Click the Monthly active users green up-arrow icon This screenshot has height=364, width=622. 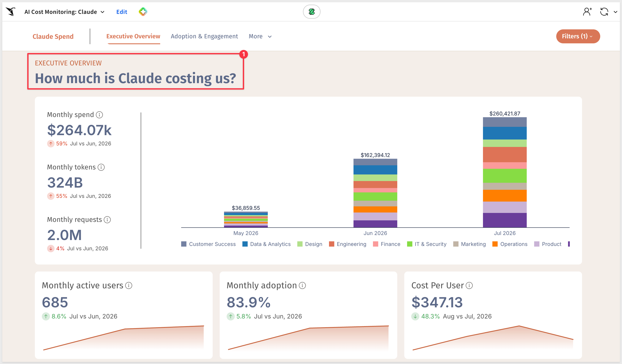coord(46,316)
